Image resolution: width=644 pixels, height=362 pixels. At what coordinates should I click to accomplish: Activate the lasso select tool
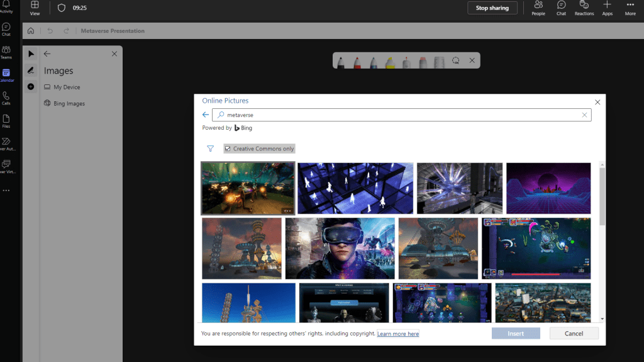(x=455, y=60)
